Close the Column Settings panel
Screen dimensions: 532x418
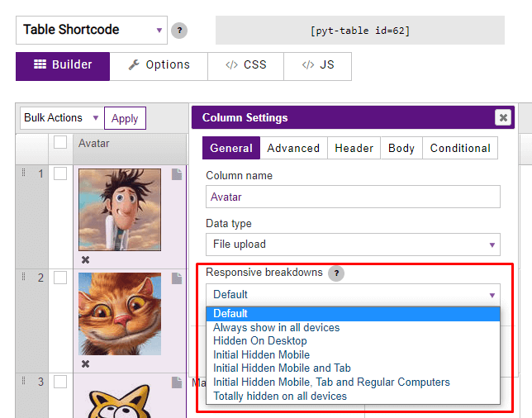[503, 118]
